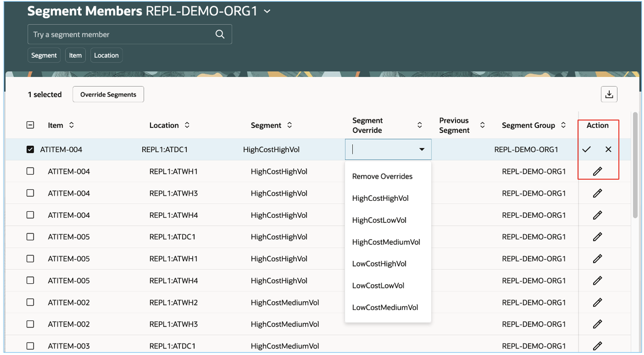Select LowCostHighVol from the override options
The height and width of the screenshot is (355, 644).
click(379, 264)
